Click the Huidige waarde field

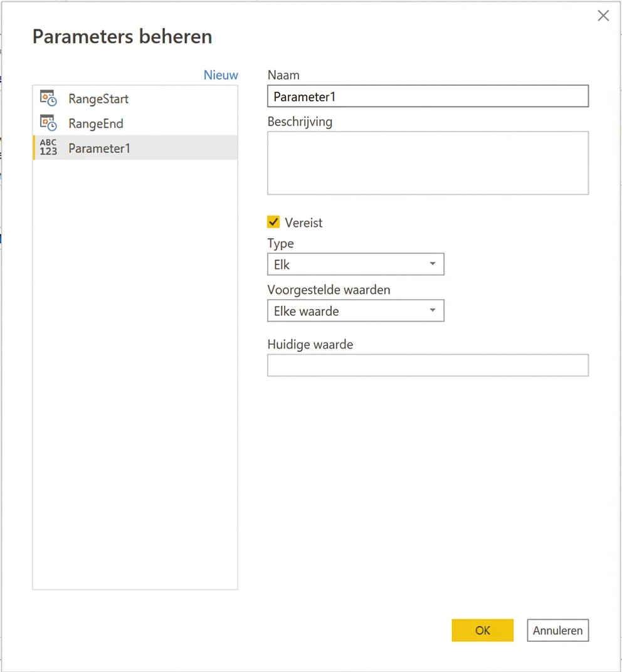point(428,365)
